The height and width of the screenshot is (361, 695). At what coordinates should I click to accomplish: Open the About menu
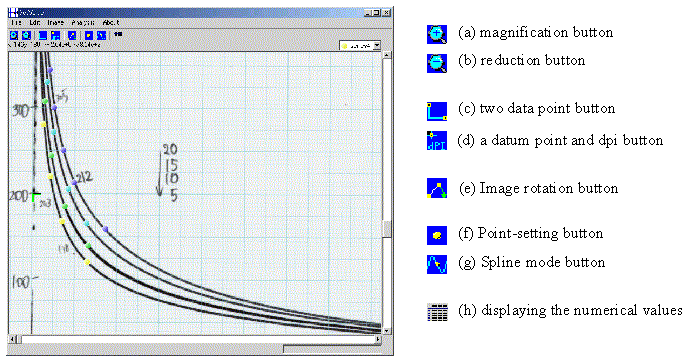pyautogui.click(x=111, y=23)
